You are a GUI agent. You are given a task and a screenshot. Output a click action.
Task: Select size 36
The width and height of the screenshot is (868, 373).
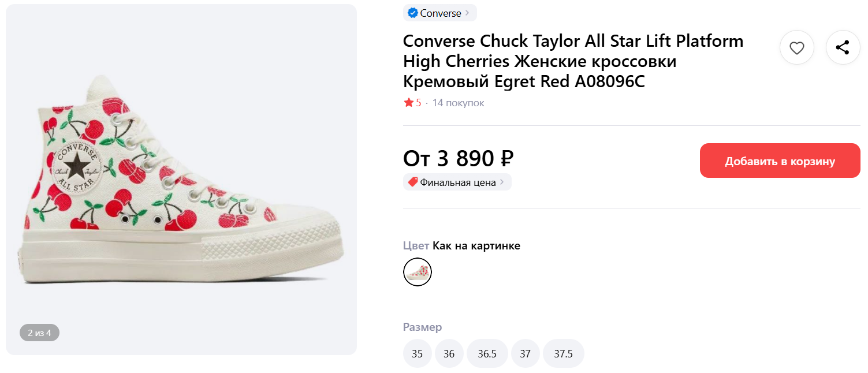pos(449,353)
